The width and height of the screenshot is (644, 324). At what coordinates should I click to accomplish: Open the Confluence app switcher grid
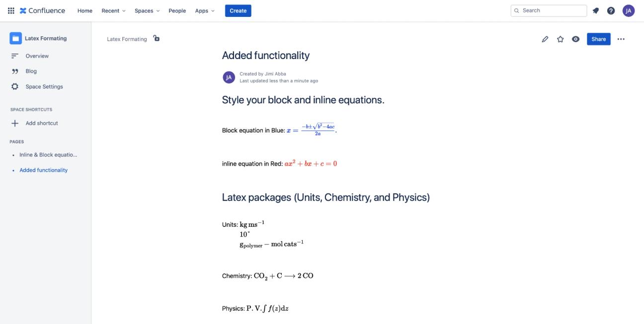pos(11,10)
